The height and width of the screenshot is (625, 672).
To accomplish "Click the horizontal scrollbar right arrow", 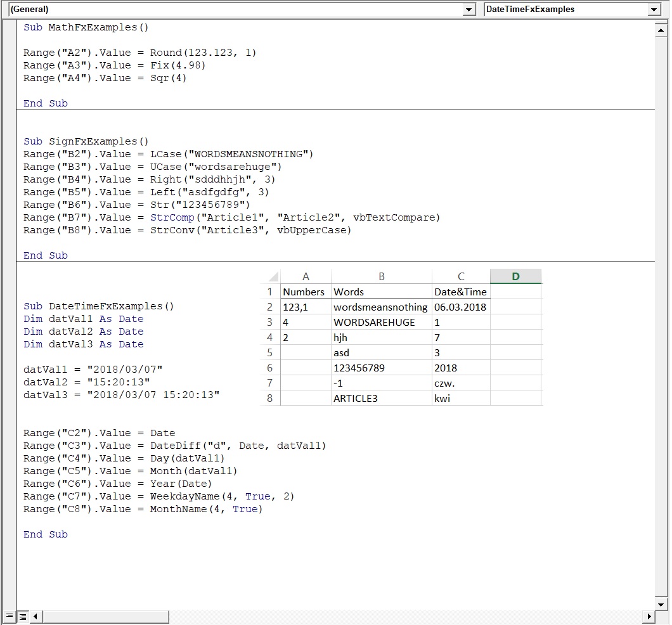I will point(648,616).
